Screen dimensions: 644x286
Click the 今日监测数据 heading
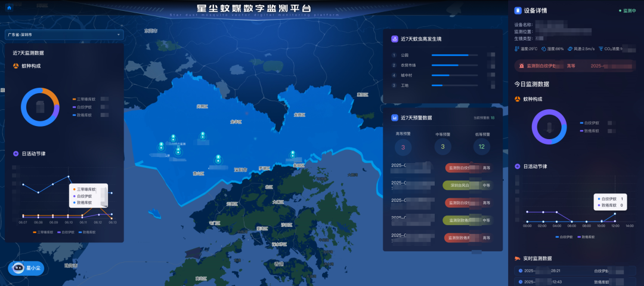(532, 84)
